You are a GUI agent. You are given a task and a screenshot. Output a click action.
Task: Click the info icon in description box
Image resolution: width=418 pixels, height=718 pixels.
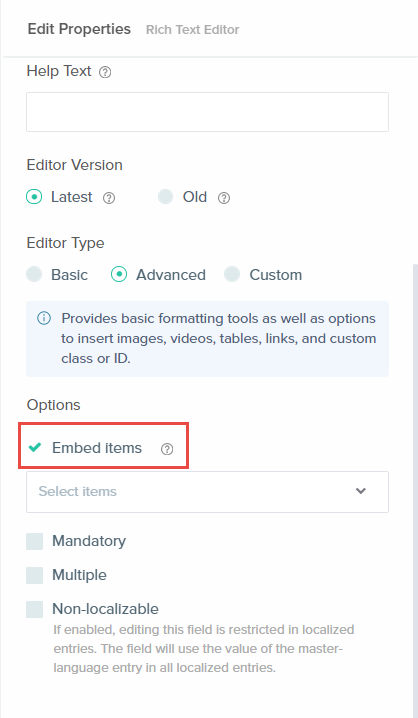[x=44, y=318]
